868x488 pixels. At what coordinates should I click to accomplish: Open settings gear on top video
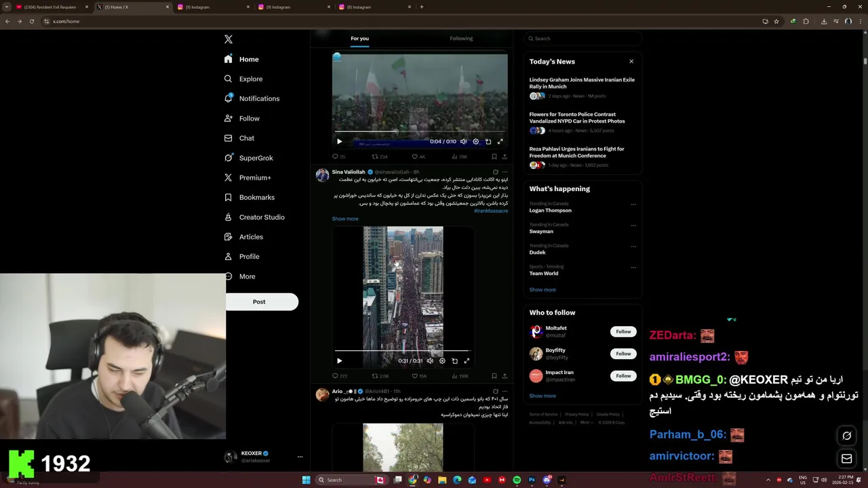click(475, 142)
